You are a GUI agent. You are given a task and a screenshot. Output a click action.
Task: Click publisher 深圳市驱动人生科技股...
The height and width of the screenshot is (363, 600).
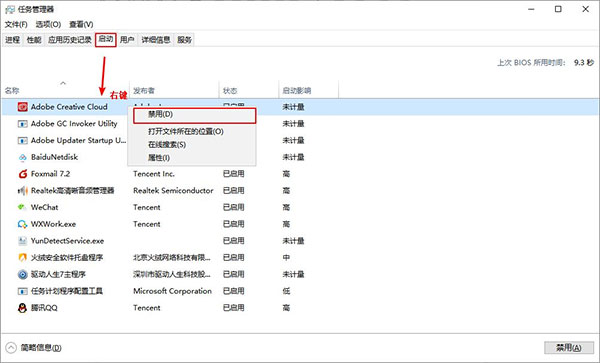(x=172, y=274)
